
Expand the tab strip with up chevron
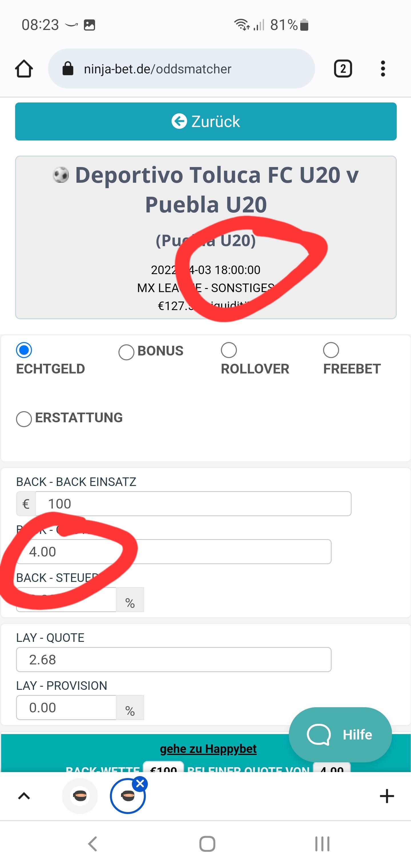[x=24, y=796]
